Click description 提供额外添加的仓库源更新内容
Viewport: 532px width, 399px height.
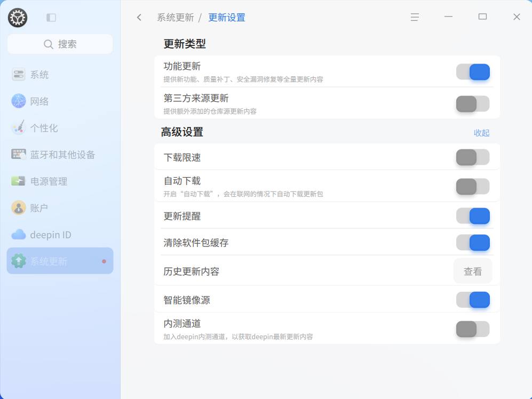click(210, 111)
